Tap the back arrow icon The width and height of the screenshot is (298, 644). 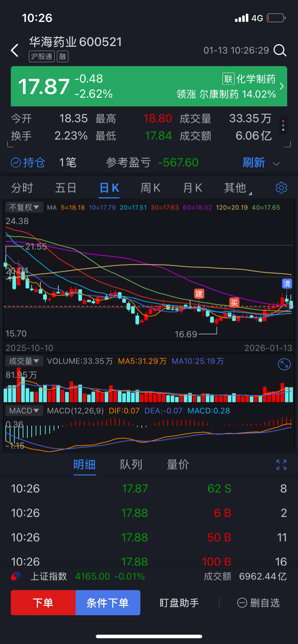(x=14, y=51)
